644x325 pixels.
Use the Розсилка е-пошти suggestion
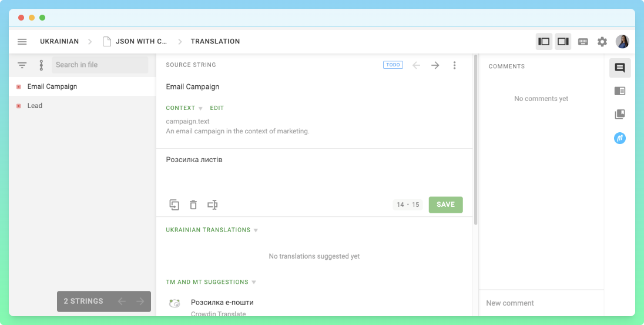click(x=222, y=303)
